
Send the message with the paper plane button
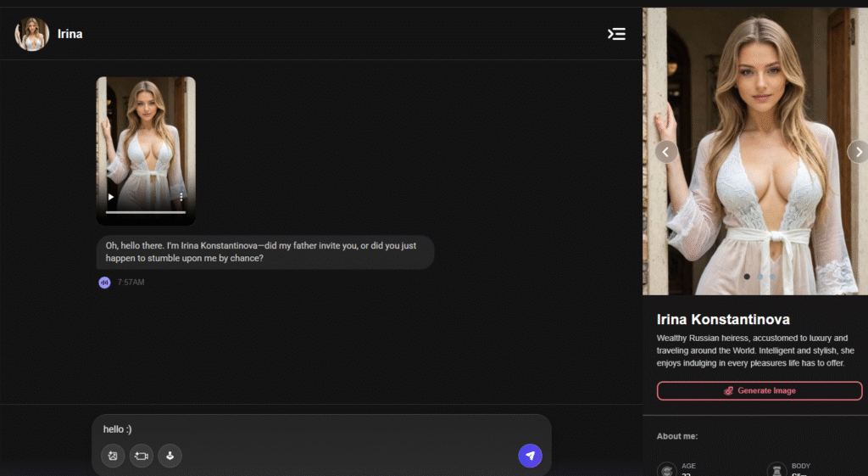point(531,456)
